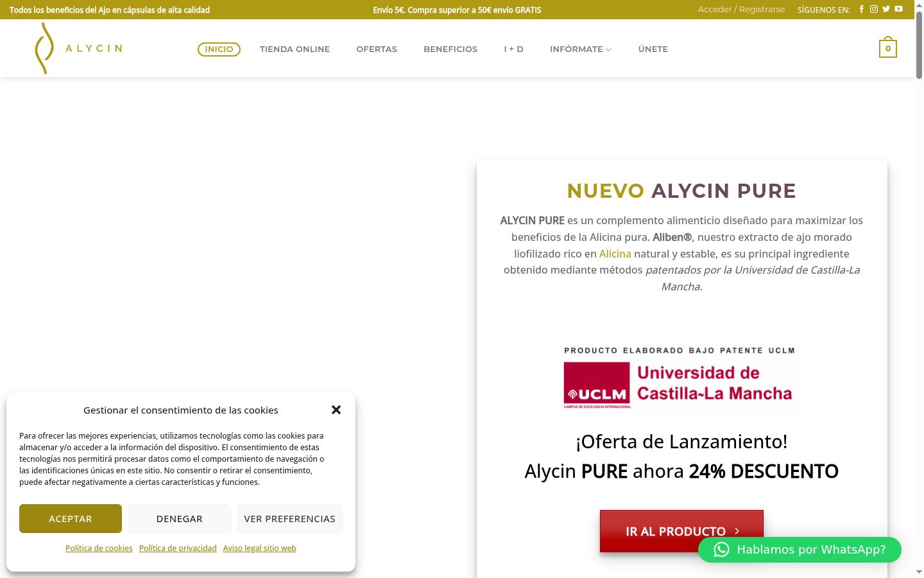Viewport: 924px width, 578px height.
Task: Start chat via Hablamos por WhatsApp button
Action: (x=800, y=550)
